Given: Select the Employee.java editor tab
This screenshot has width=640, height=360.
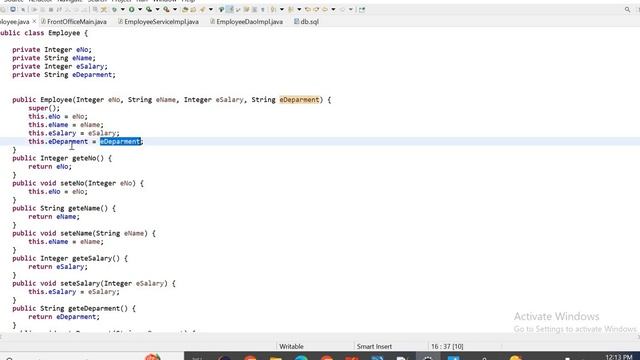Looking at the screenshot, I should [x=14, y=22].
